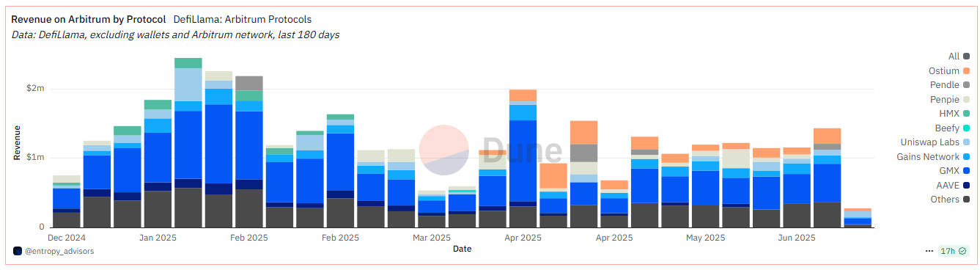This screenshot has height=270, width=980.
Task: Toggle the AAVE legend entry
Action: point(954,185)
